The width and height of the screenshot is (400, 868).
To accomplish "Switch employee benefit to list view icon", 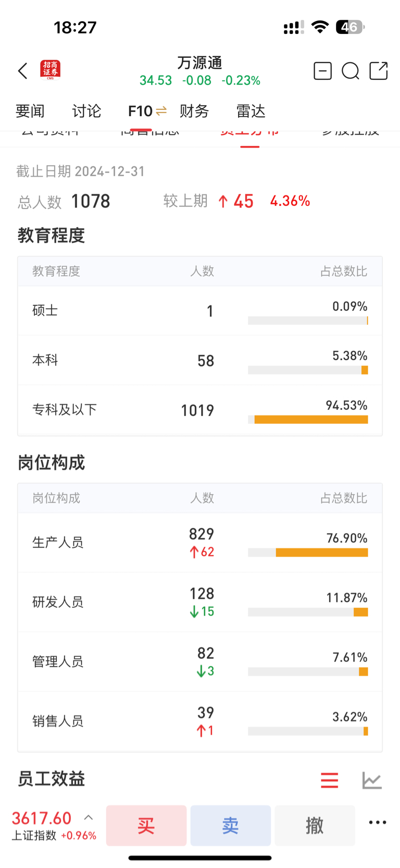I will 329,780.
